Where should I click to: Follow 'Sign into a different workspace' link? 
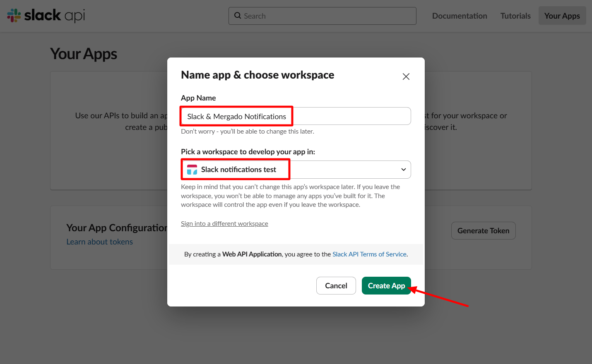[224, 224]
